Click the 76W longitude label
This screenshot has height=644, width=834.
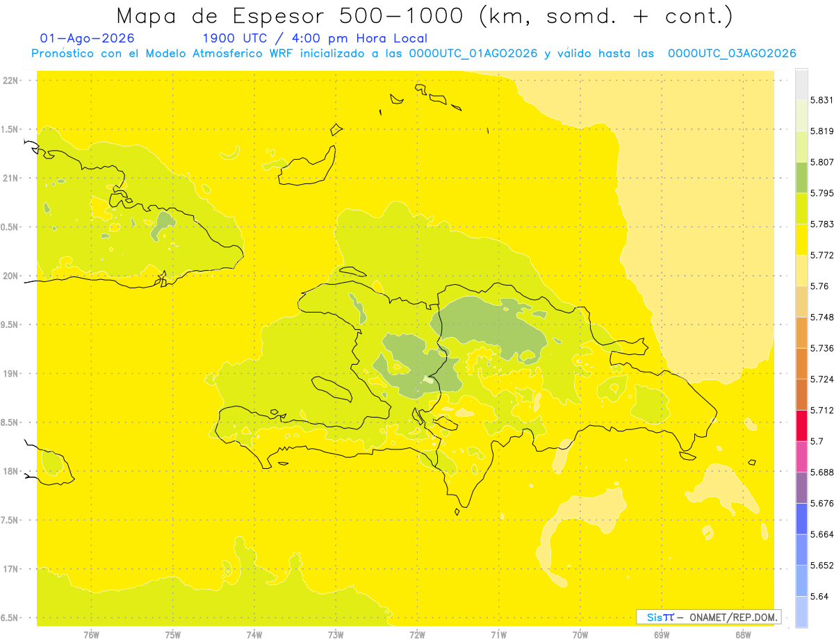coord(91,635)
